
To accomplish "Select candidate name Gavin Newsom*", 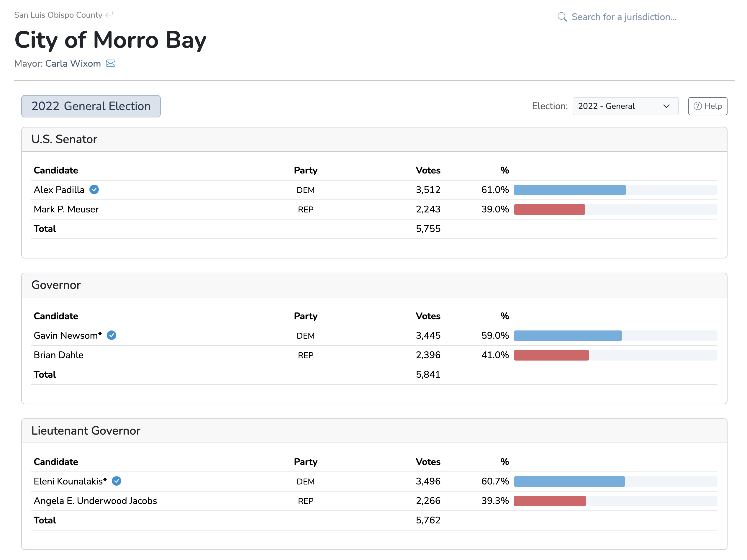I will pyautogui.click(x=68, y=335).
